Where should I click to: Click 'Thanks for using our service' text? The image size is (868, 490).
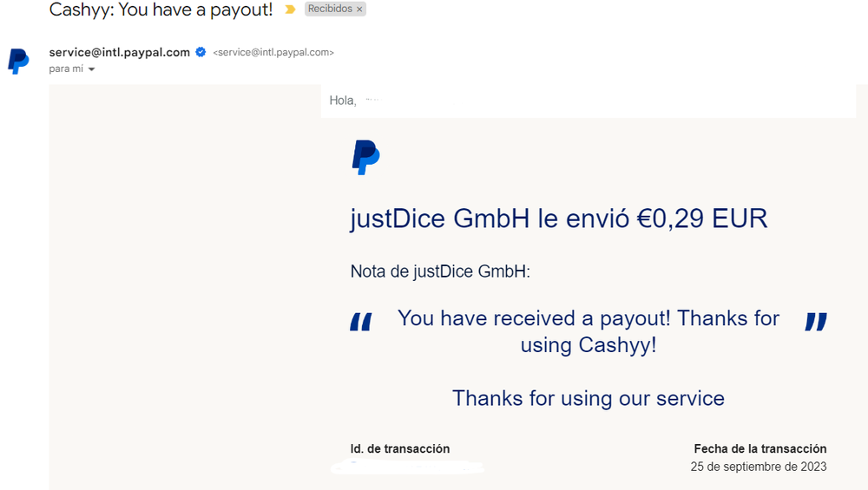[x=589, y=398]
